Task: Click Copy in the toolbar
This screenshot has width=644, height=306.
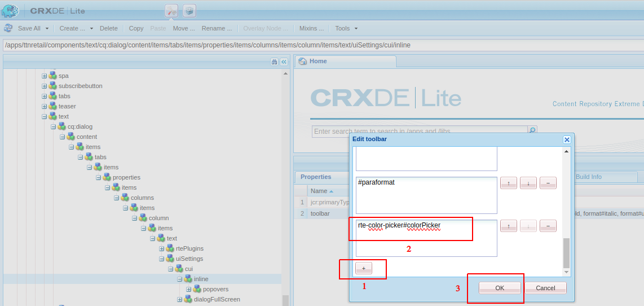Action: (x=136, y=28)
